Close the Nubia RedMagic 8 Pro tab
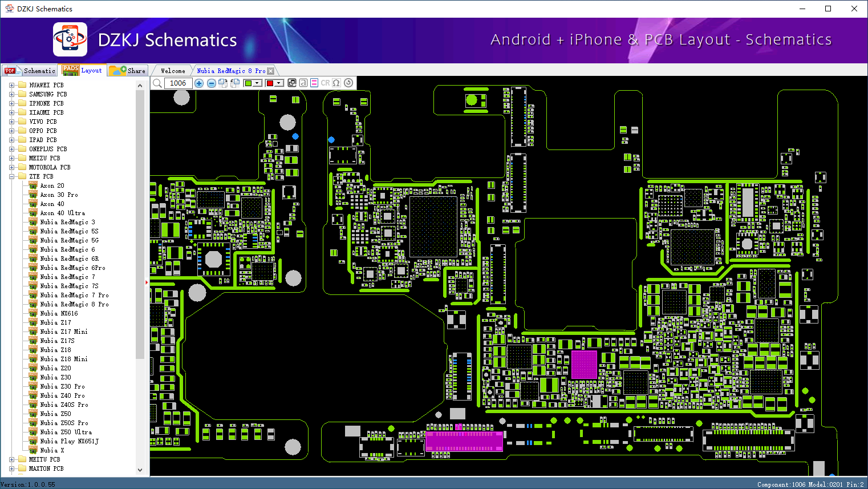The width and height of the screenshot is (868, 489). pos(271,71)
